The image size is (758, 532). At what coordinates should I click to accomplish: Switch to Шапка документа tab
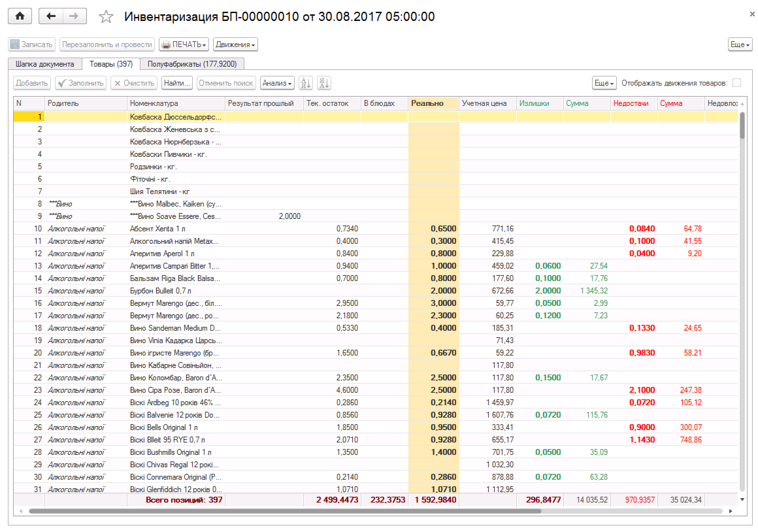tap(44, 64)
